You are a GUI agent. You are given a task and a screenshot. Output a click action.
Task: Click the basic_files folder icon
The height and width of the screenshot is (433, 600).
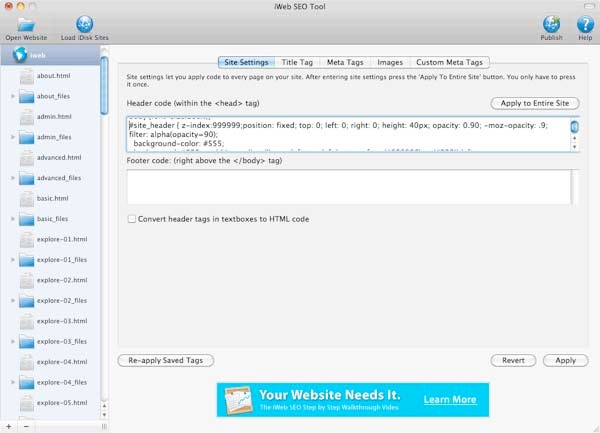click(27, 219)
